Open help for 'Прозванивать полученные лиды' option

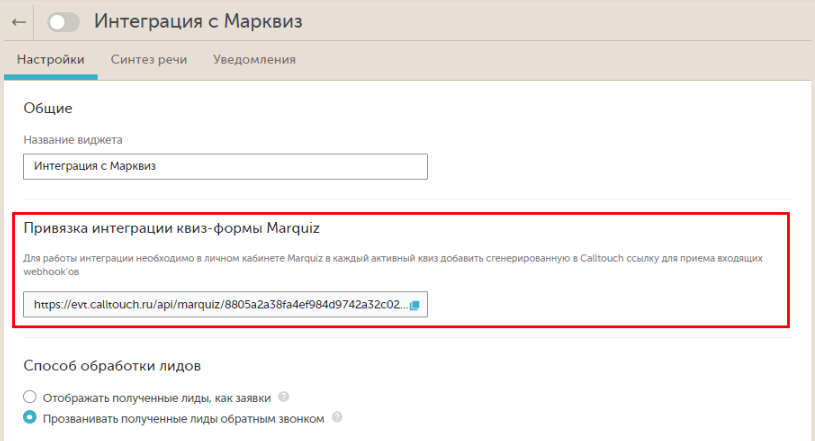pyautogui.click(x=337, y=418)
